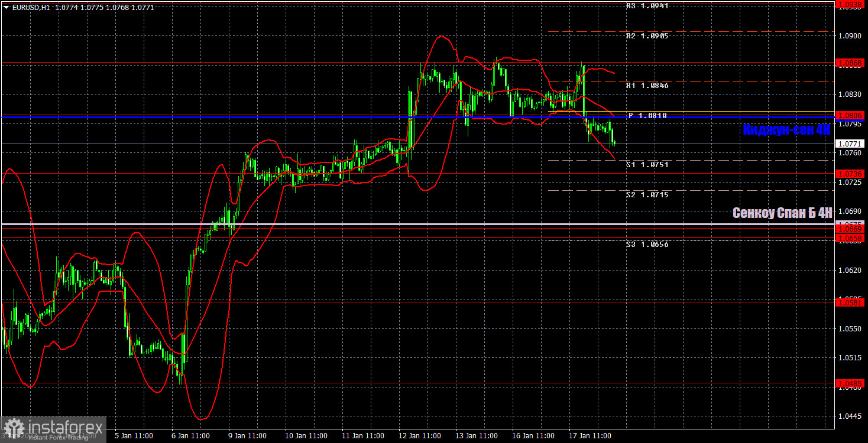Select the EURUSD,H1 chart title text
The width and height of the screenshot is (868, 443).
point(31,7)
